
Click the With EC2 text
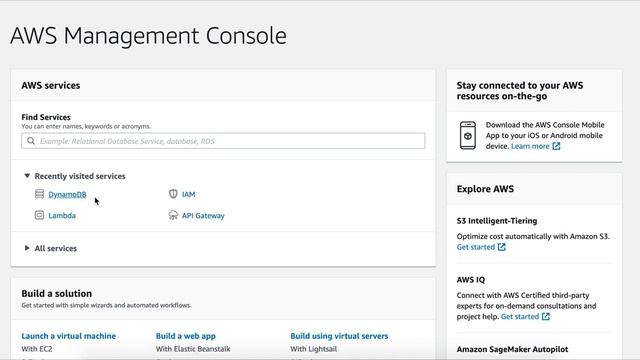[x=37, y=349]
